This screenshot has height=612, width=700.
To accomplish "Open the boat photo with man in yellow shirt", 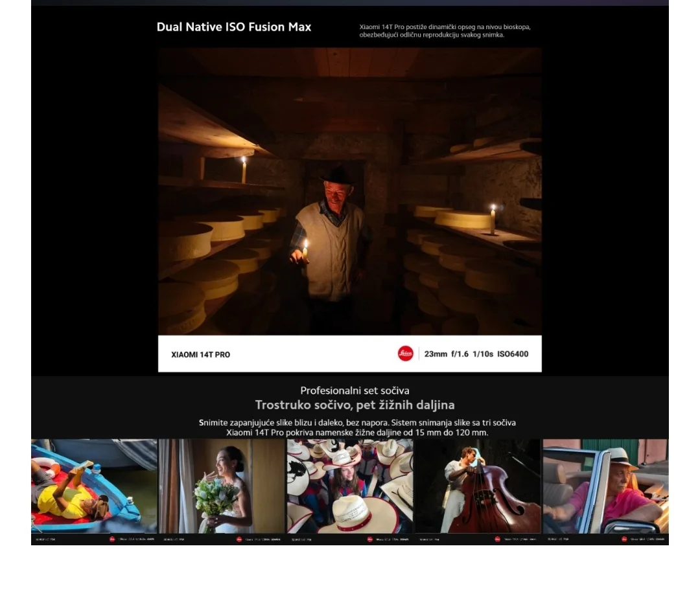I will pyautogui.click(x=94, y=486).
